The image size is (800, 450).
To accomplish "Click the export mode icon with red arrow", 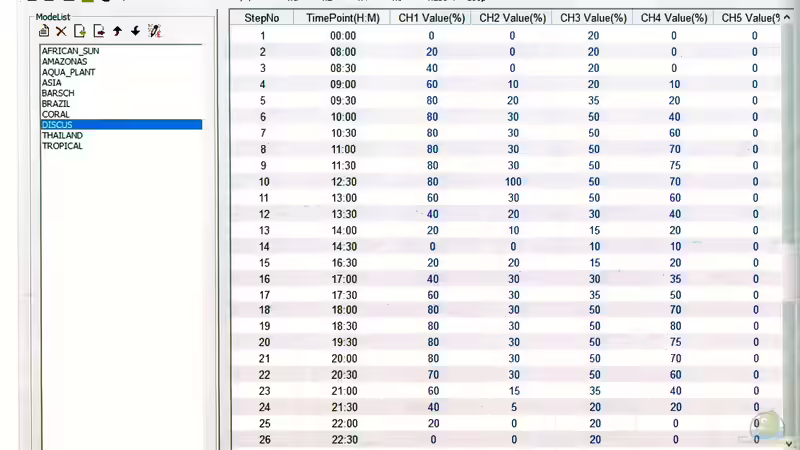I will tap(99, 31).
